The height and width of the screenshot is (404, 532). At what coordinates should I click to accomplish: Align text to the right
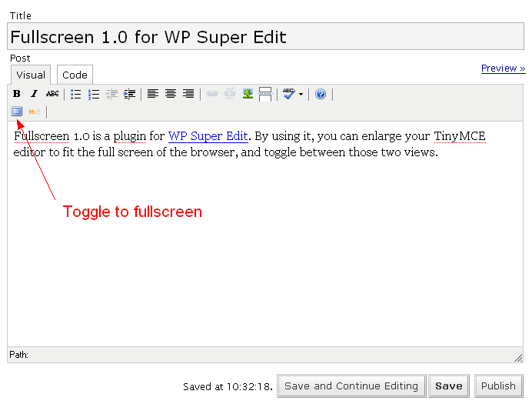[x=188, y=94]
